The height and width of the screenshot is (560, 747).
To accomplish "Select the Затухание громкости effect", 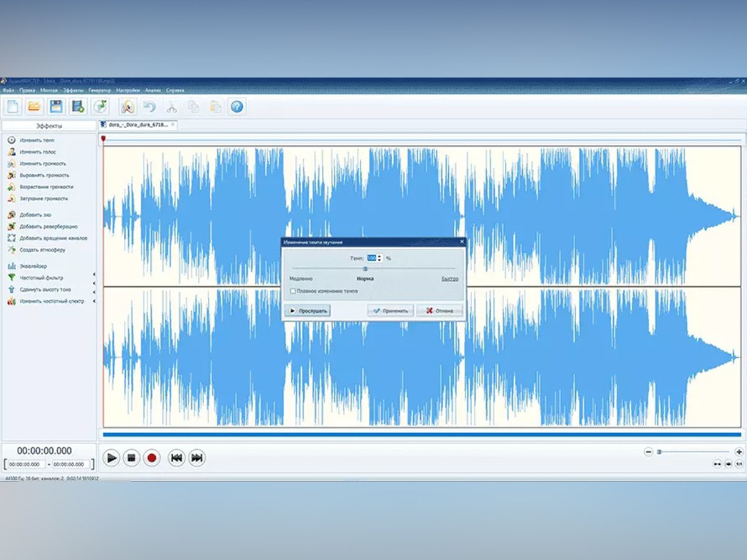I will click(x=38, y=198).
